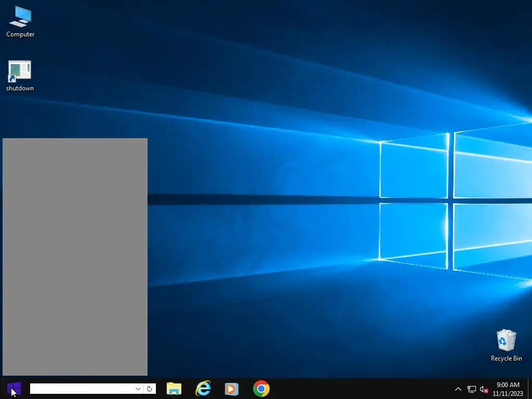Expand the taskbar address dropdown arrow
Image resolution: width=532 pixels, height=399 pixels.
138,389
